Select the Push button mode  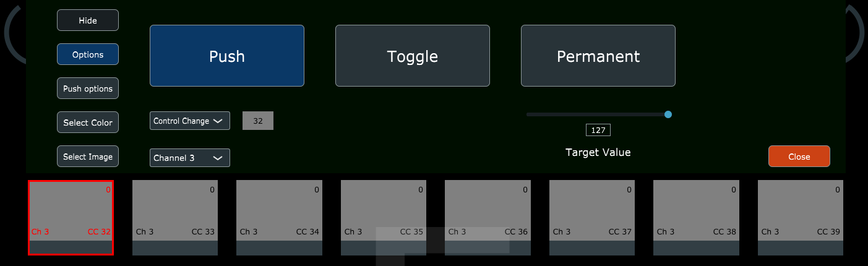click(226, 56)
